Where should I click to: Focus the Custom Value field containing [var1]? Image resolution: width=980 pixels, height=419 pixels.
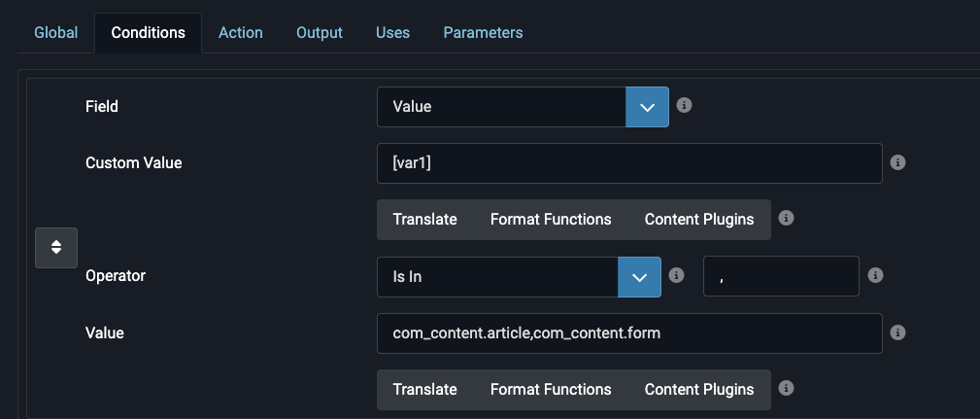(x=629, y=163)
